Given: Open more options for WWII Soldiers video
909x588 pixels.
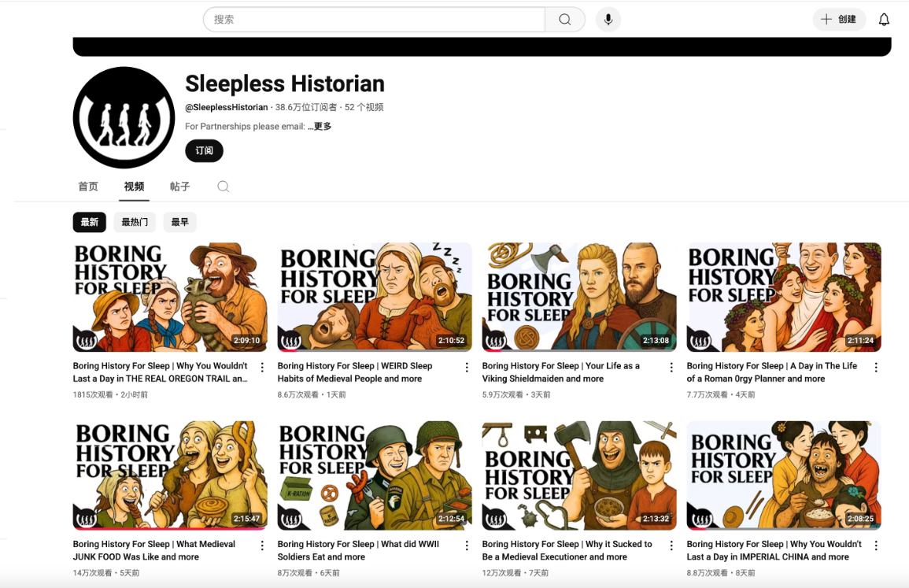Looking at the screenshot, I should pyautogui.click(x=467, y=545).
